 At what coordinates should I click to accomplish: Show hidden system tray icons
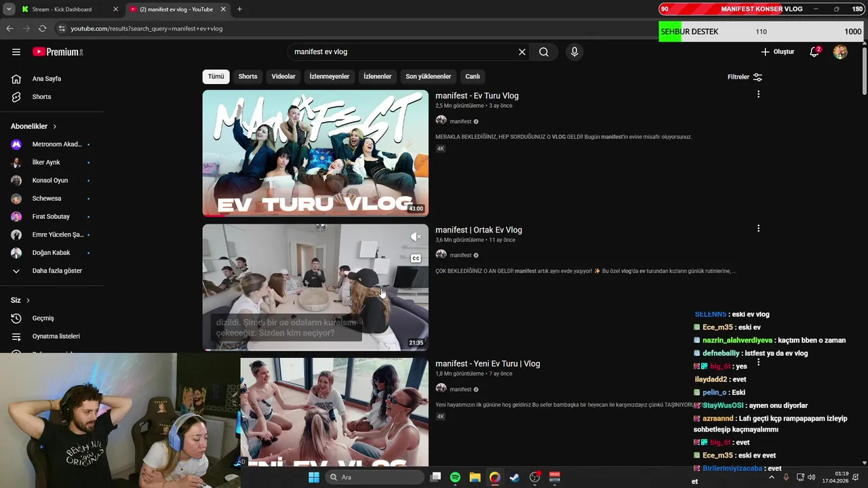(x=771, y=477)
